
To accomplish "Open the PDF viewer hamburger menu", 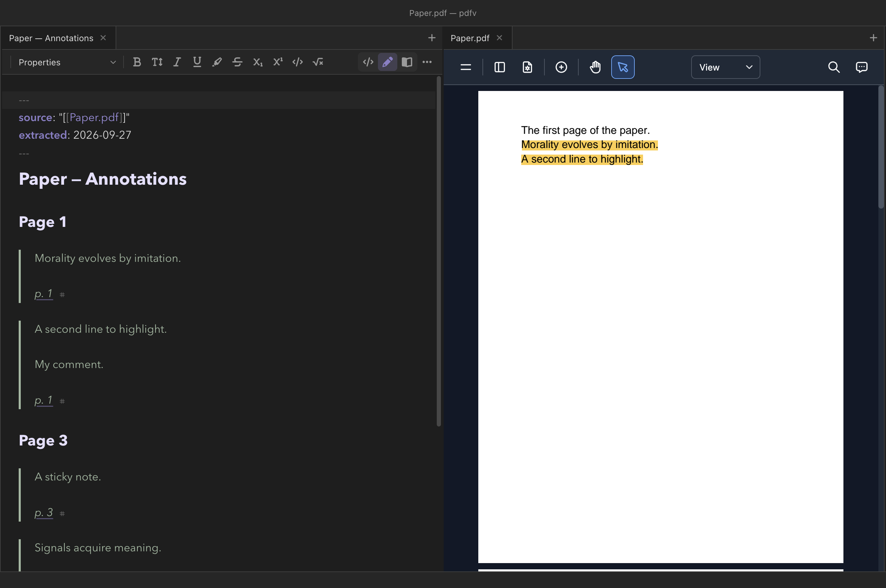I will pos(466,67).
